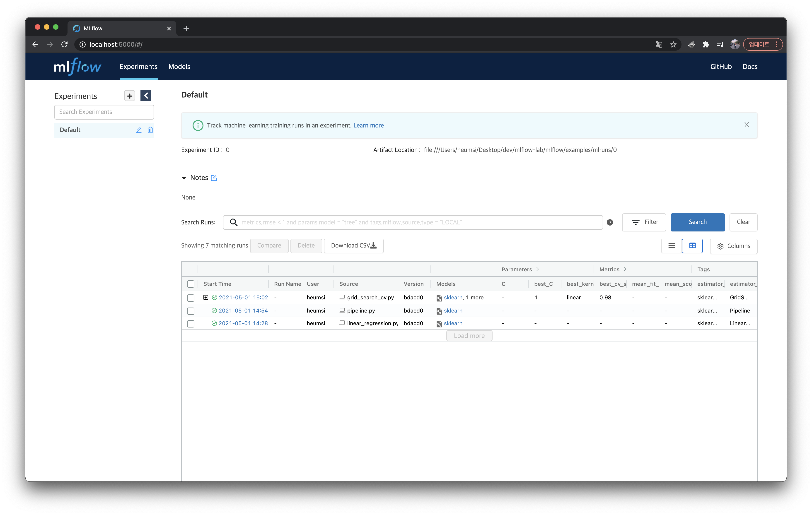The height and width of the screenshot is (515, 812).
Task: Collapse the experiments sidebar with arrow icon
Action: 146,96
